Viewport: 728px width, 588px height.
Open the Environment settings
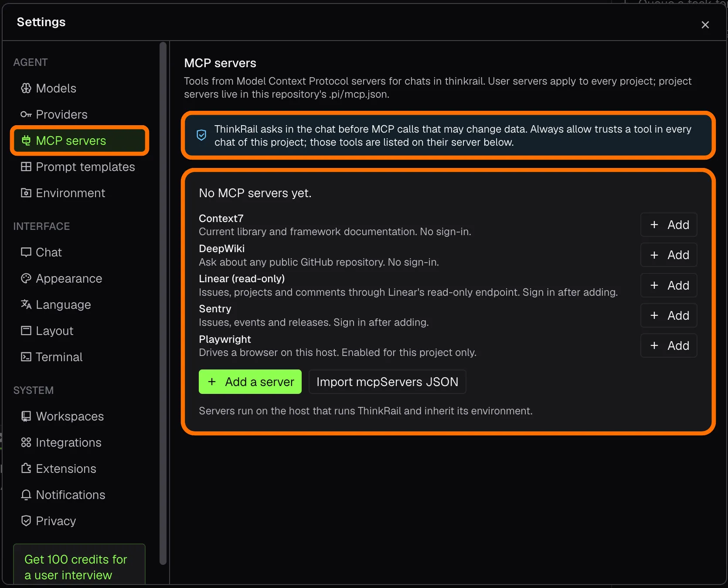click(x=79, y=193)
